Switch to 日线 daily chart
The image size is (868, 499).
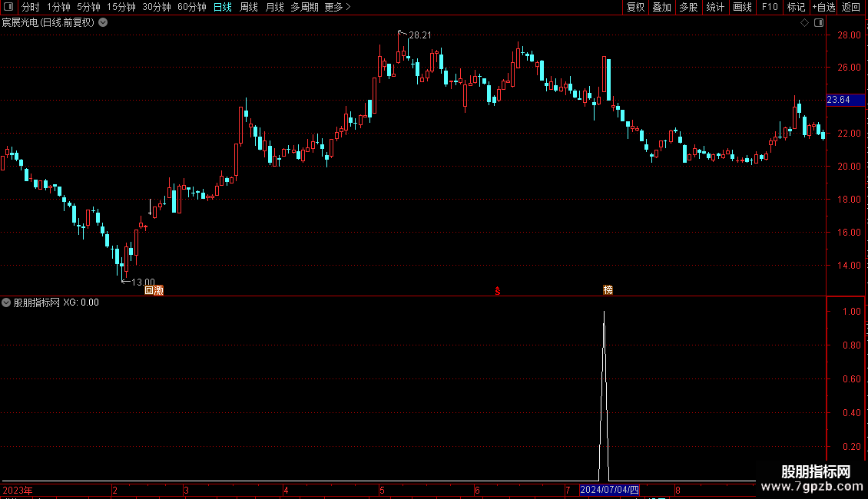point(223,7)
